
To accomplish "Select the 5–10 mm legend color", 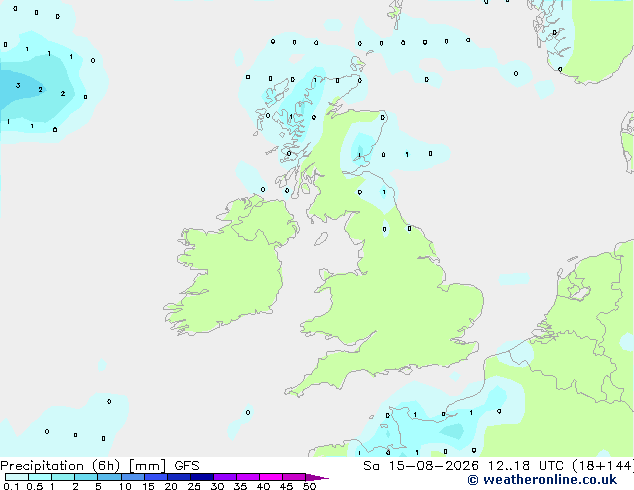I will [x=109, y=477].
